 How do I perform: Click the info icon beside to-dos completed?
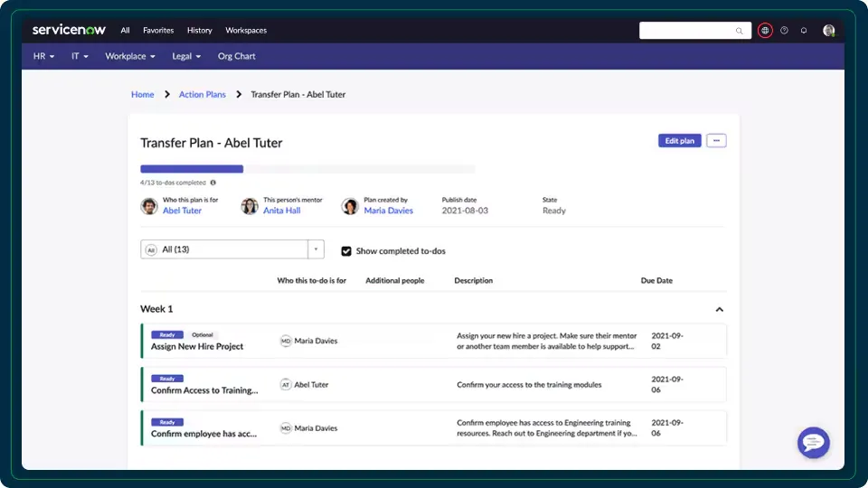(x=212, y=183)
